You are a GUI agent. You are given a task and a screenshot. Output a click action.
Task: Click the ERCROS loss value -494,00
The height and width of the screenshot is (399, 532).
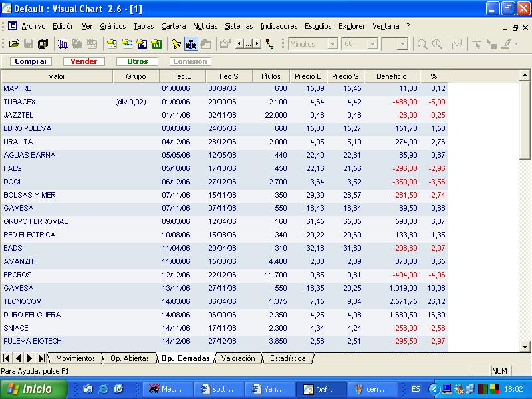pyautogui.click(x=405, y=275)
